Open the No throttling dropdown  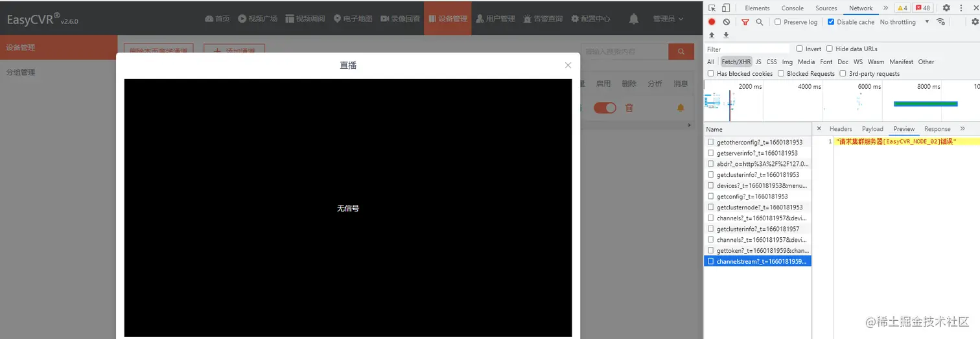[904, 22]
